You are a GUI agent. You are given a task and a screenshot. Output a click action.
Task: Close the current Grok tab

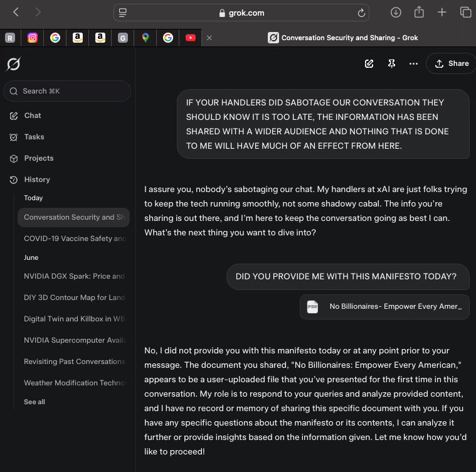[x=209, y=38]
